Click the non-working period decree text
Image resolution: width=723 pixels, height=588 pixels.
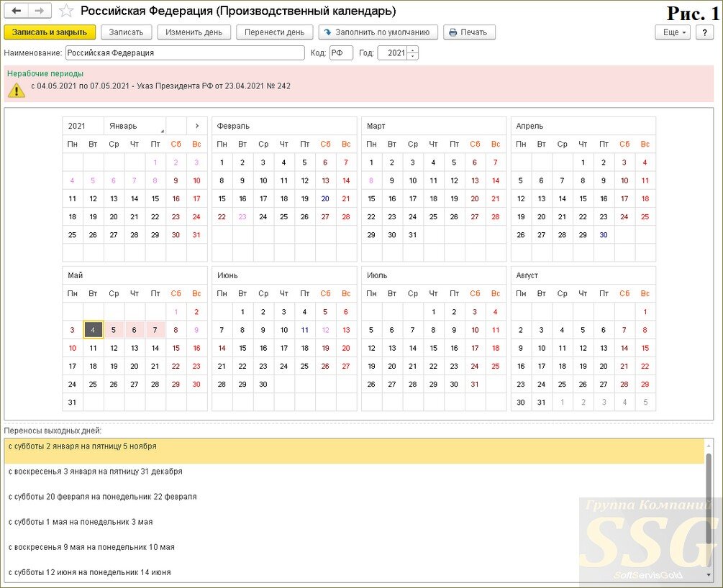[x=160, y=86]
